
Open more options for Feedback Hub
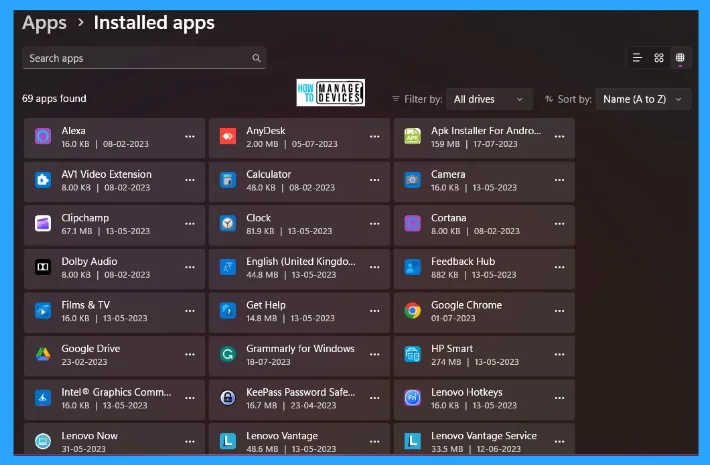point(559,267)
